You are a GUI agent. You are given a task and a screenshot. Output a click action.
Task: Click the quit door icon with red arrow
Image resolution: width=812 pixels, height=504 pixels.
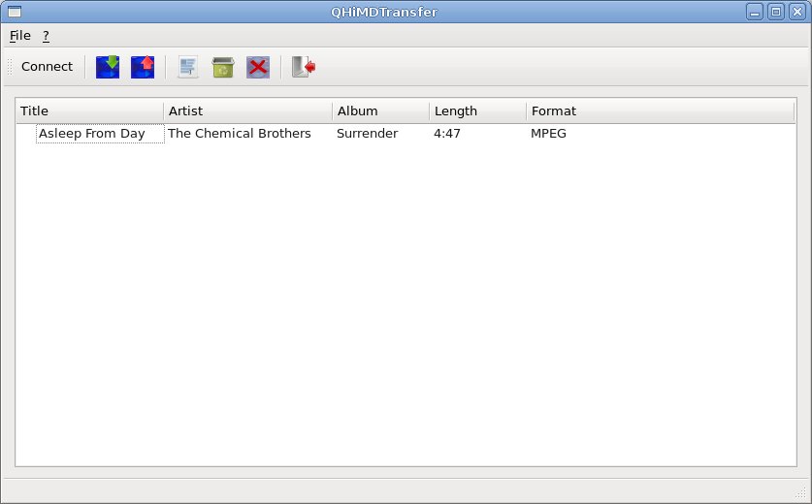coord(304,67)
